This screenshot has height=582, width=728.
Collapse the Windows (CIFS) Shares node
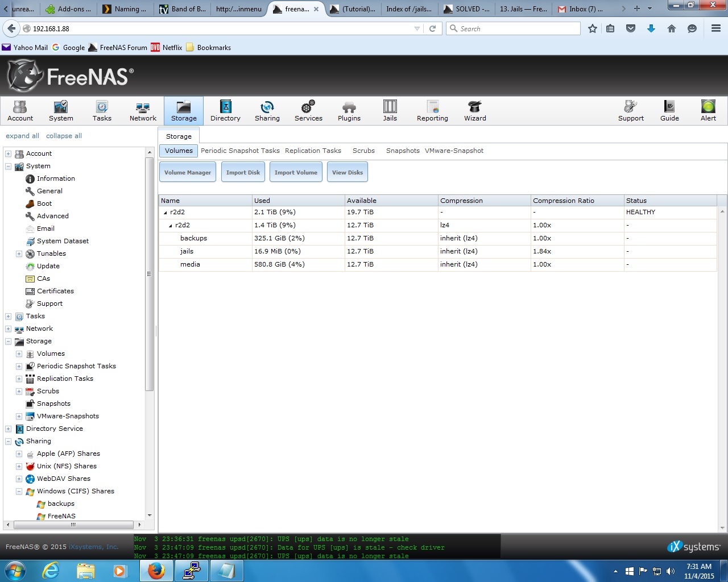pyautogui.click(x=19, y=492)
